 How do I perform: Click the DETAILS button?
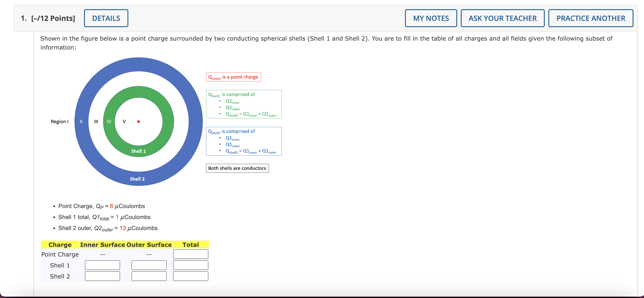106,18
